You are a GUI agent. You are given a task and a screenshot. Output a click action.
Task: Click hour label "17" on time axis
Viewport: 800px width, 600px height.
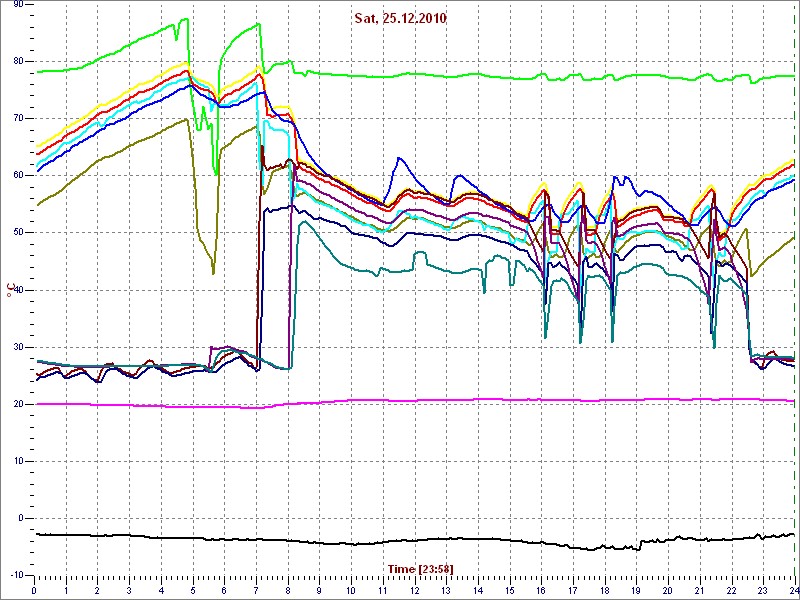click(573, 590)
